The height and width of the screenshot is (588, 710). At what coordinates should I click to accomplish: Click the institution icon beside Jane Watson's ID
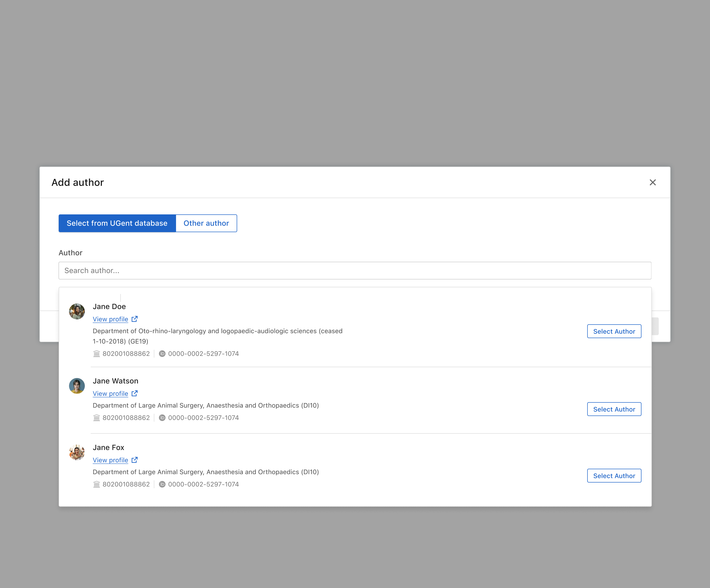[96, 418]
